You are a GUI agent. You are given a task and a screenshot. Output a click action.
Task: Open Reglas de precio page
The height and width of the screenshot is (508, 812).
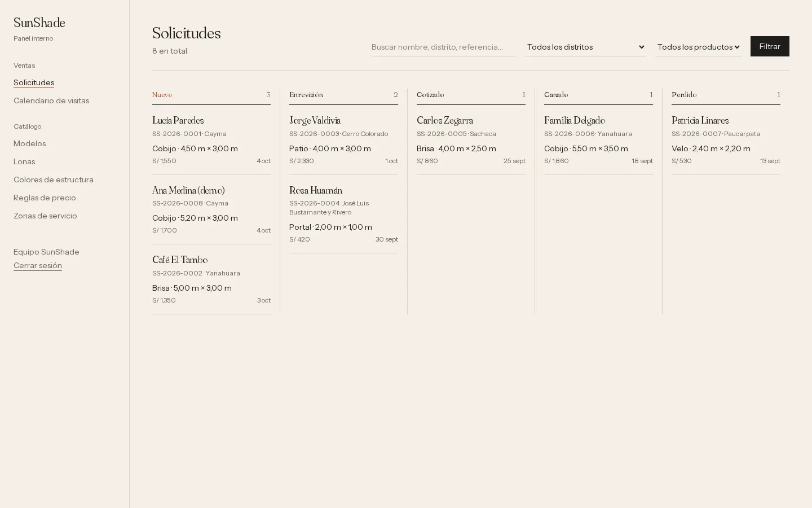(45, 198)
